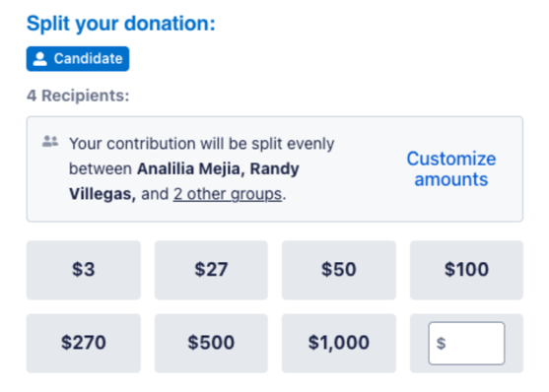Screen dimensions: 549x392
Task: Click the contribution split info box
Action: tap(275, 169)
